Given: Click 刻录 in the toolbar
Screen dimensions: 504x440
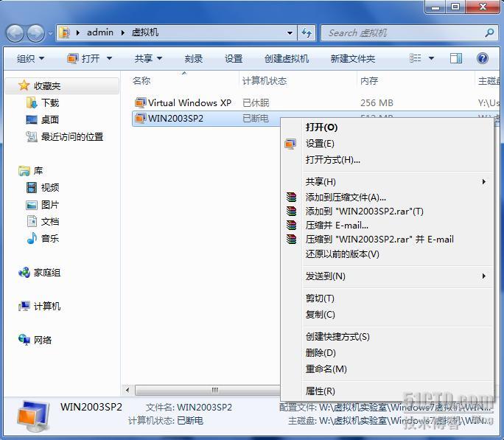Looking at the screenshot, I should [194, 58].
